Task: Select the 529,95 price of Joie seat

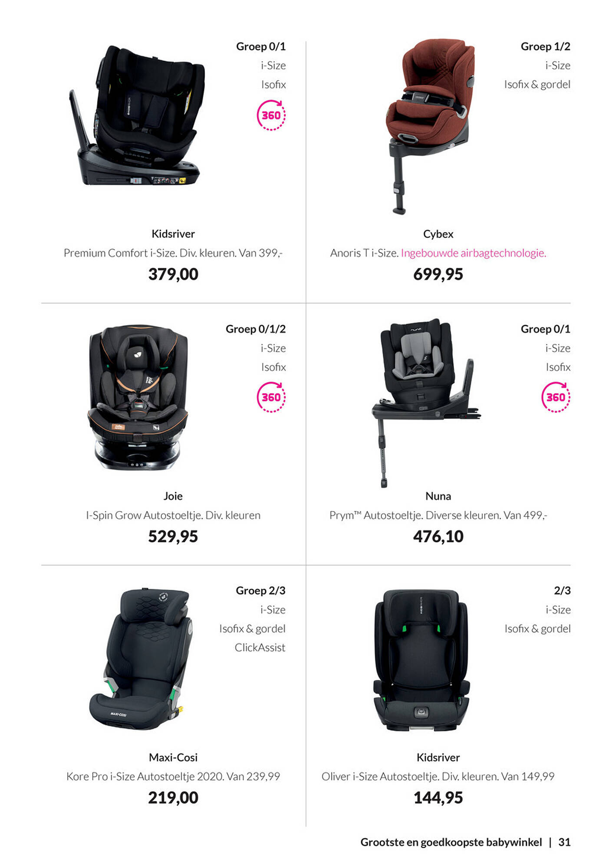Action: (x=173, y=536)
